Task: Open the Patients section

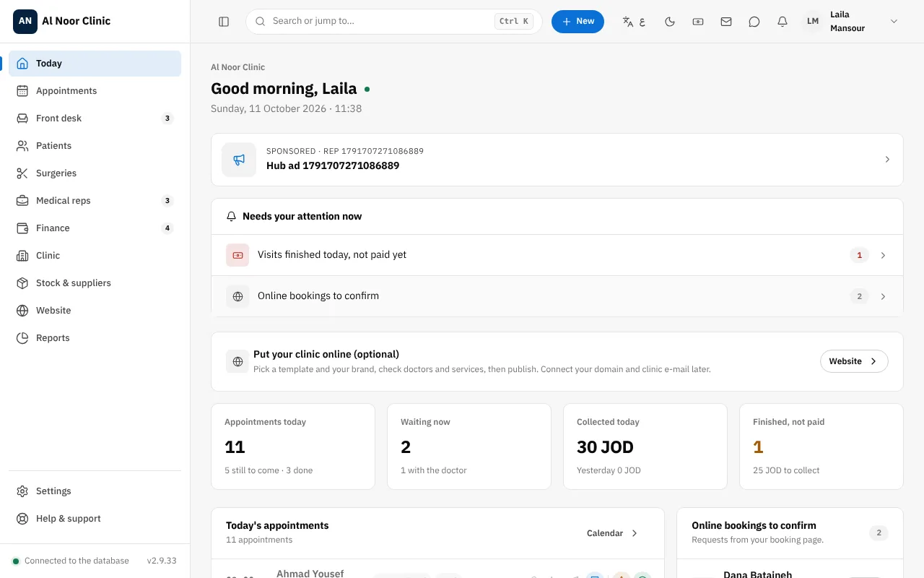Action: coord(95,146)
